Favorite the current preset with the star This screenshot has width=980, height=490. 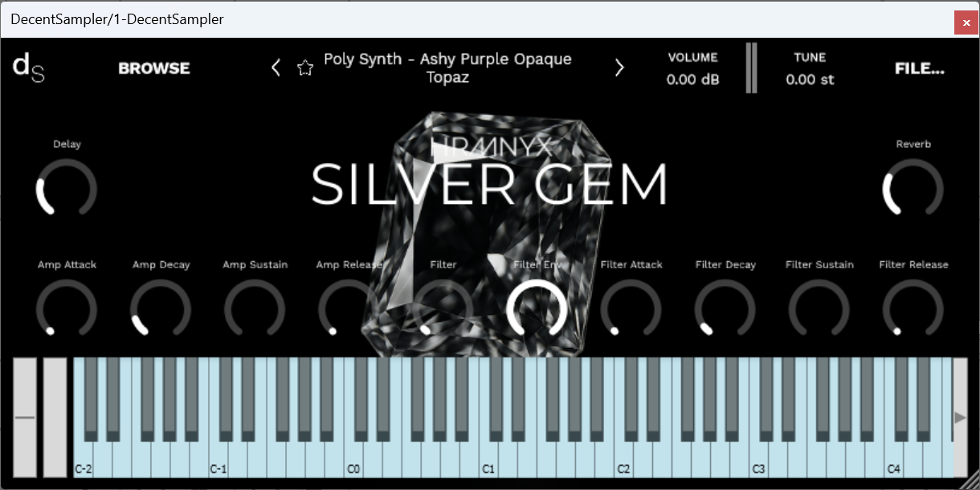pos(305,67)
